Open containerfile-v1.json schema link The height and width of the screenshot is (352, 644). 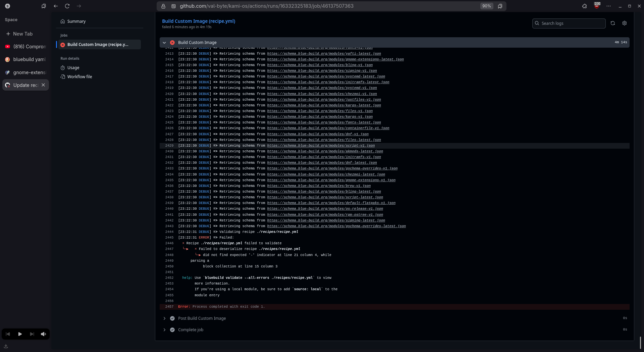pyautogui.click(x=328, y=128)
